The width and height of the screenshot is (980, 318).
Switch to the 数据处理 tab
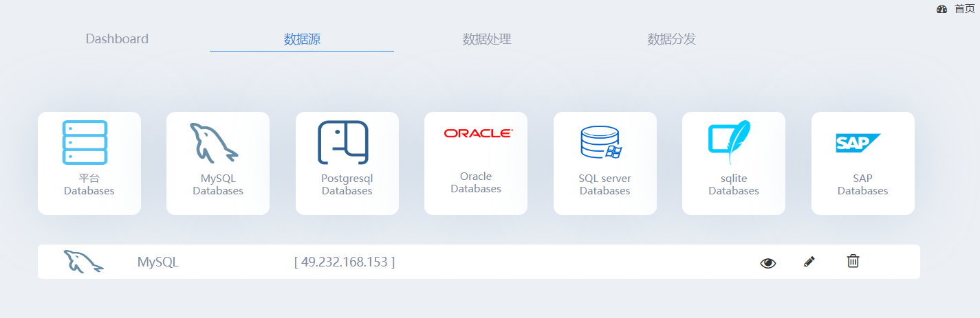point(487,39)
